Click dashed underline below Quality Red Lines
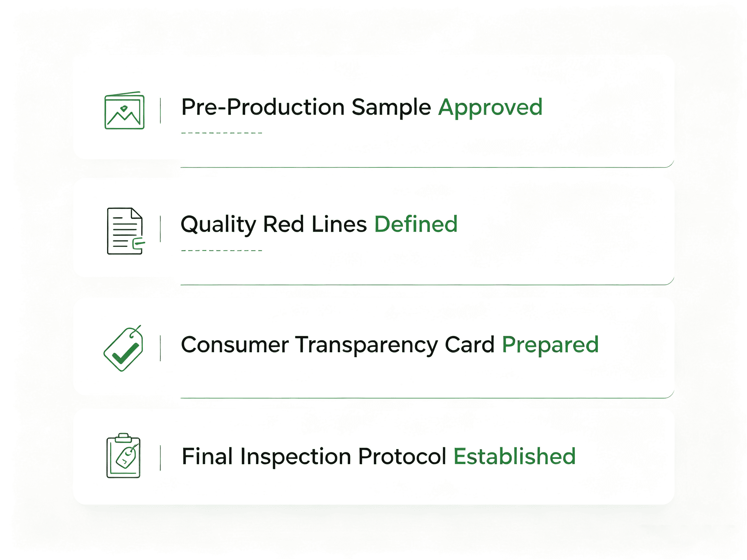Viewport: 747px width, 560px height. 221,251
